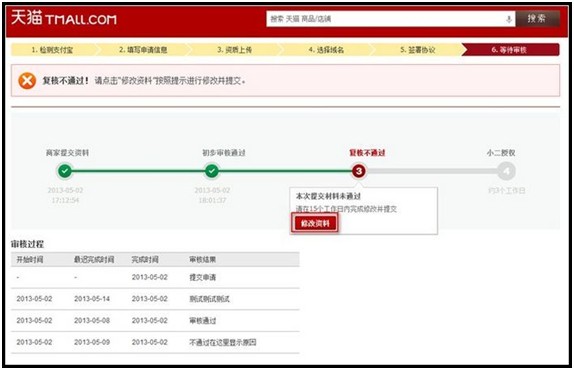The image size is (574, 370).
Task: Select step 5 签署协议 tab
Action: coord(418,50)
